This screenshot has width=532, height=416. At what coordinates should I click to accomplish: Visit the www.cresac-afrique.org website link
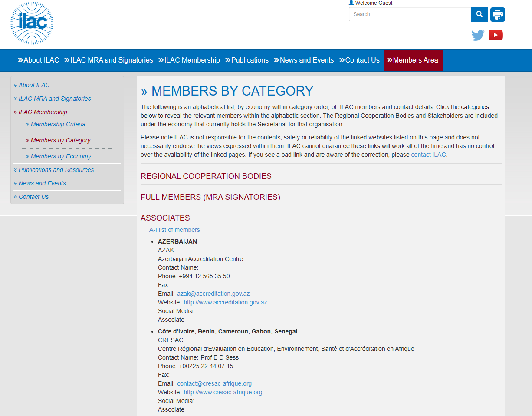pos(223,392)
